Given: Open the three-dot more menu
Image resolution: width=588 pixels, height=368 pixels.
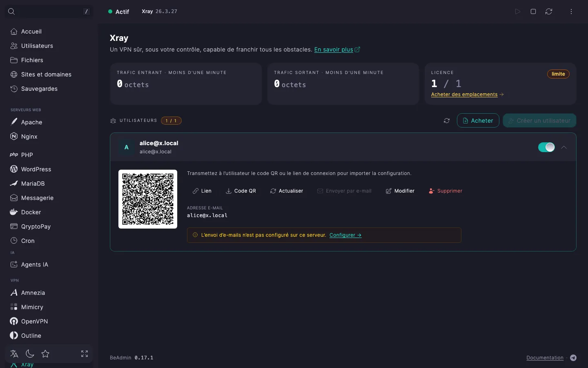Looking at the screenshot, I should pyautogui.click(x=571, y=11).
